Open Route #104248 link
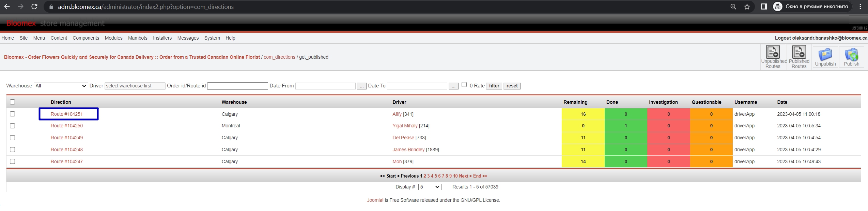The height and width of the screenshot is (211, 868). pos(67,150)
